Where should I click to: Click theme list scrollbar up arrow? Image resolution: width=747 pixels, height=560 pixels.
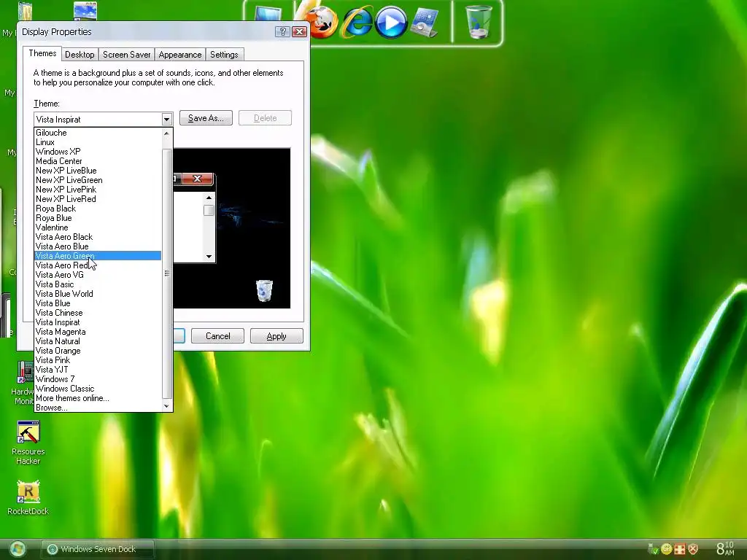point(166,133)
